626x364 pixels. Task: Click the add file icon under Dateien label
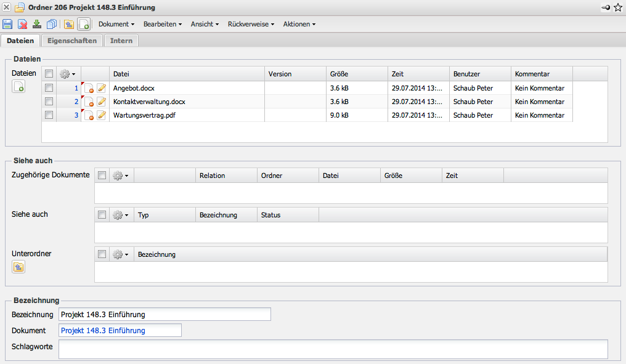[x=18, y=87]
